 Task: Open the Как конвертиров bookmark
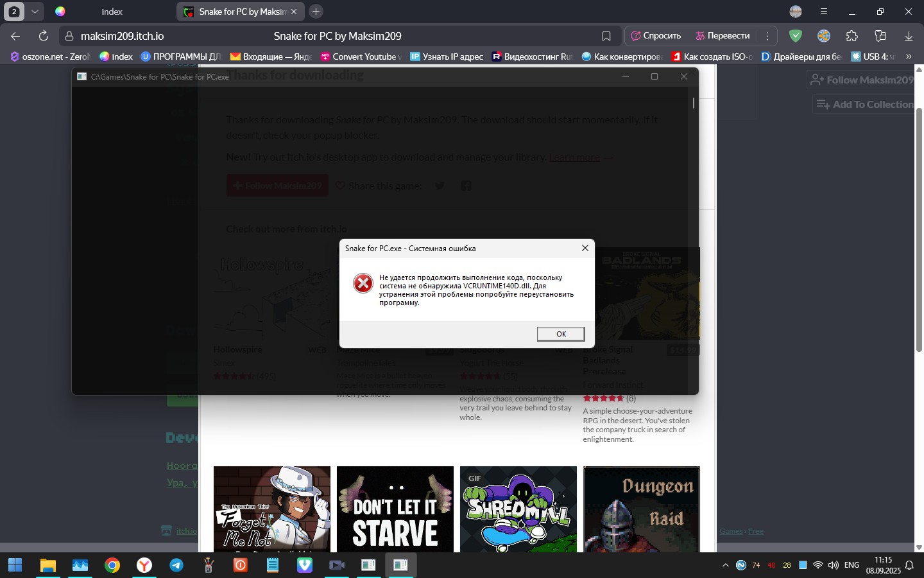(x=622, y=57)
